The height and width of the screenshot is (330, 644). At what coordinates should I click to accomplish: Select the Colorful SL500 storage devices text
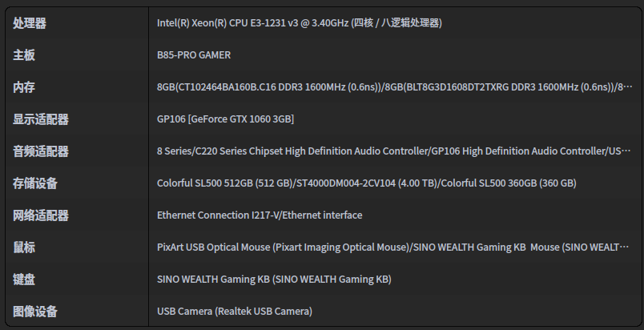[366, 183]
